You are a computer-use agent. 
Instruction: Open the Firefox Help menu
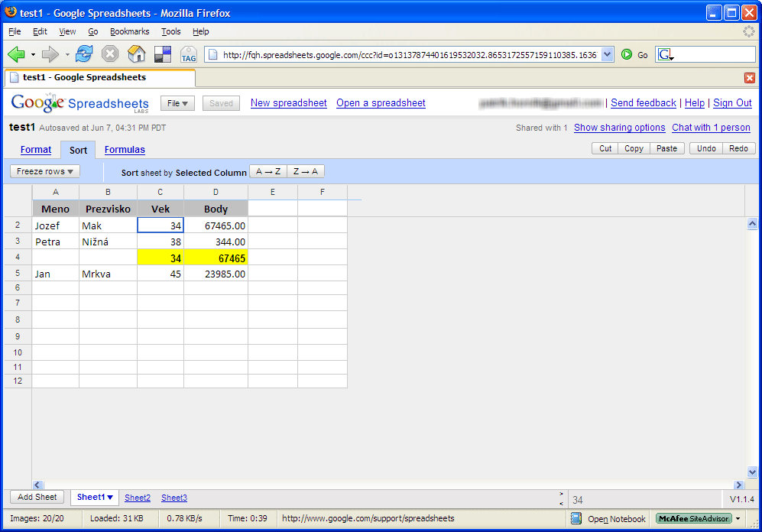pos(201,31)
